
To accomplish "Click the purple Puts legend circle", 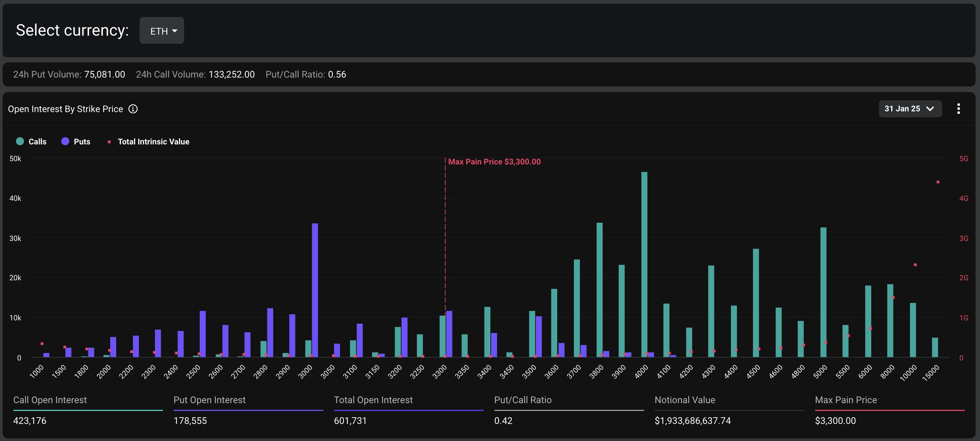I will pos(65,141).
